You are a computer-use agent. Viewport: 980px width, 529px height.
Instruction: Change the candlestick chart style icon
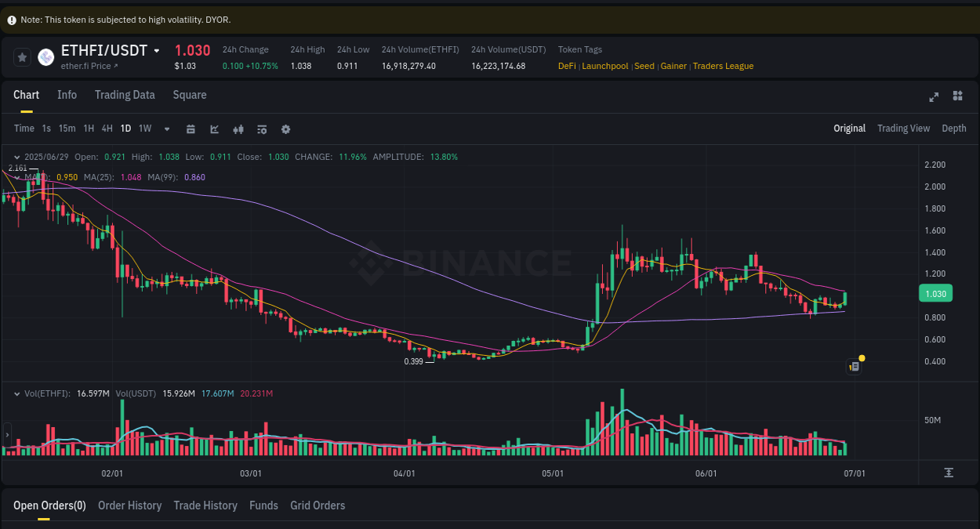pyautogui.click(x=238, y=129)
